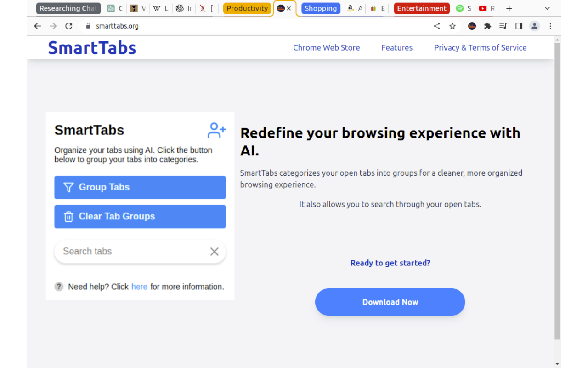Viewport: 588px width, 368px height.
Task: Open the profile avatar menu
Action: [534, 26]
